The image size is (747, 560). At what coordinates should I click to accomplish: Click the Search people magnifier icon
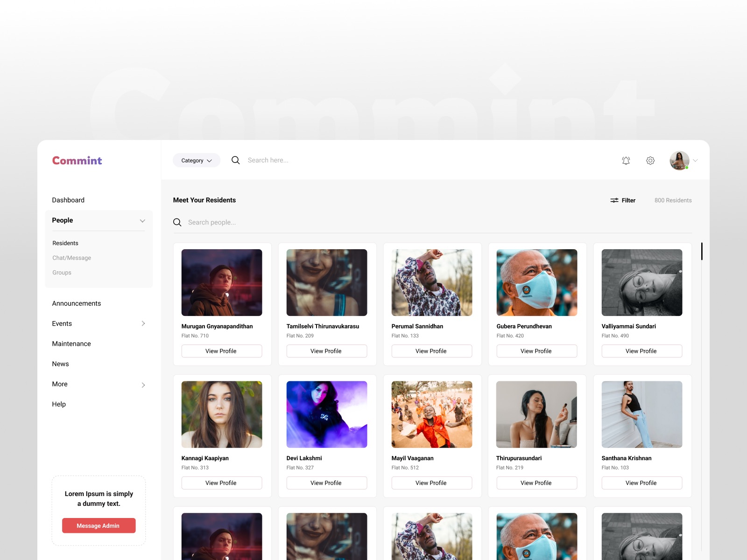tap(177, 222)
